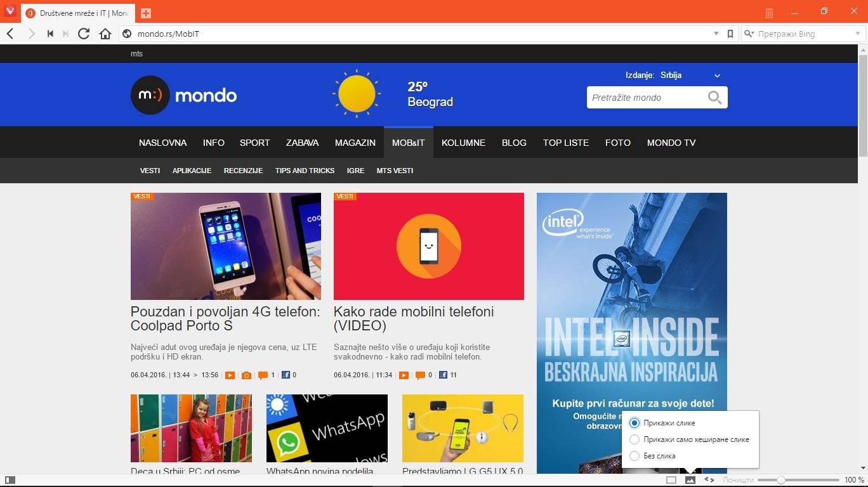Image resolution: width=868 pixels, height=487 pixels.
Task: Open a new tab with the plus button
Action: point(146,13)
